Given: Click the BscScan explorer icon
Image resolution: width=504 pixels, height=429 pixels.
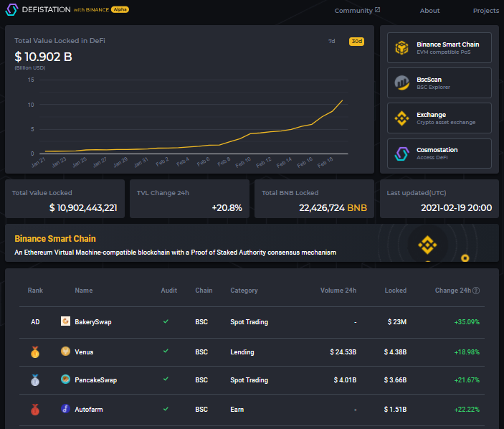Looking at the screenshot, I should [401, 83].
